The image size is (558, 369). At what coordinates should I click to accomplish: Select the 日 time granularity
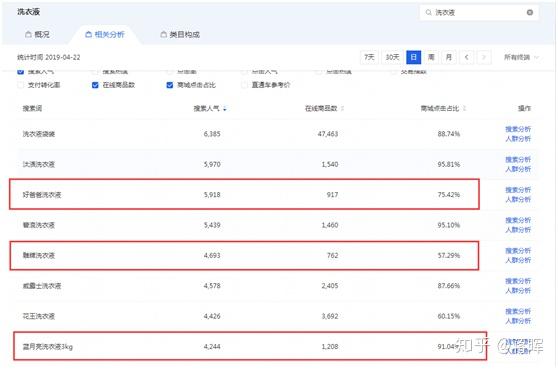(414, 57)
